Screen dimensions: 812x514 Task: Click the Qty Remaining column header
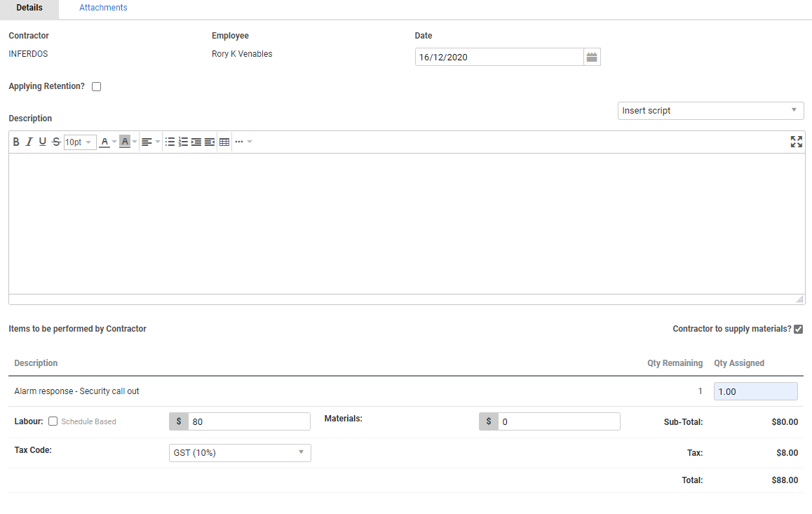click(675, 363)
